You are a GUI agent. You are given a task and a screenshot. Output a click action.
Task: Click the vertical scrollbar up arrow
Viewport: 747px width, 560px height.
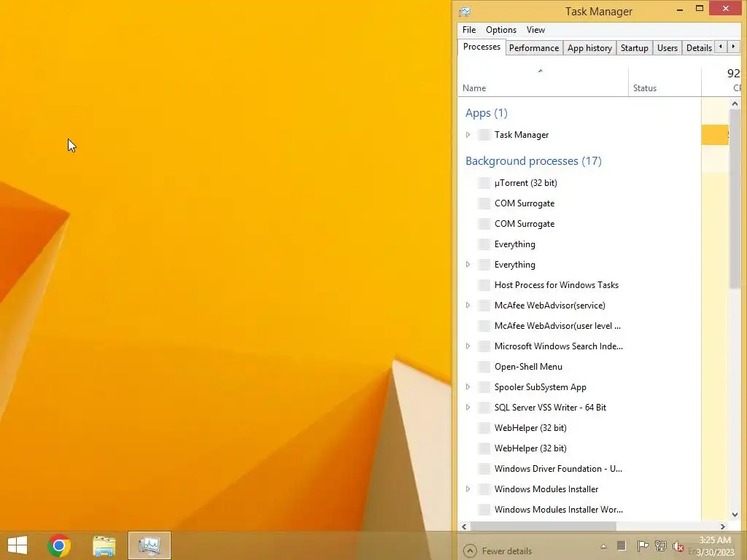(x=735, y=104)
